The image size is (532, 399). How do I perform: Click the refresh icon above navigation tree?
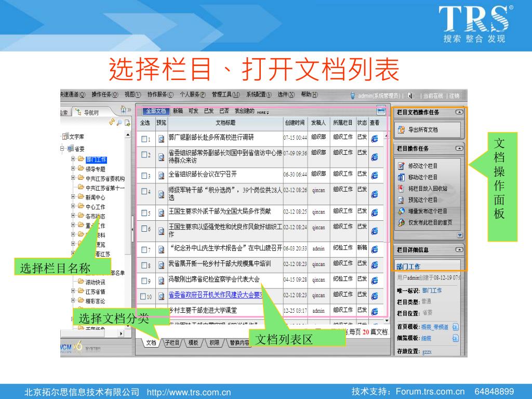pos(112,122)
